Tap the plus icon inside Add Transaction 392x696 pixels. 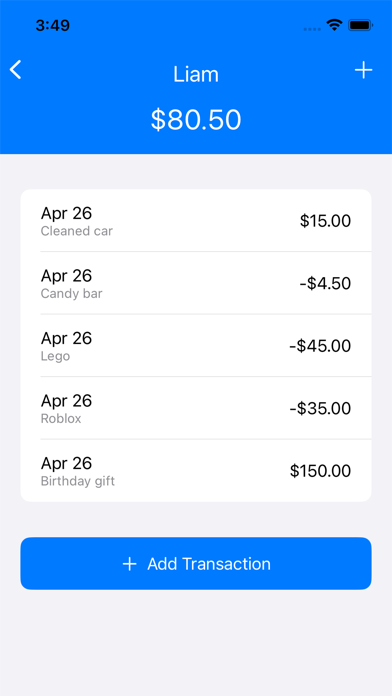129,564
